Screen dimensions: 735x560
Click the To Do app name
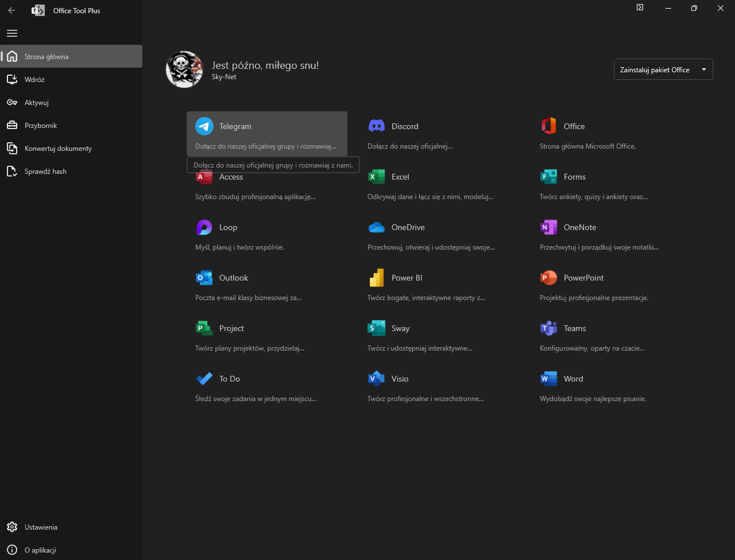(x=230, y=379)
